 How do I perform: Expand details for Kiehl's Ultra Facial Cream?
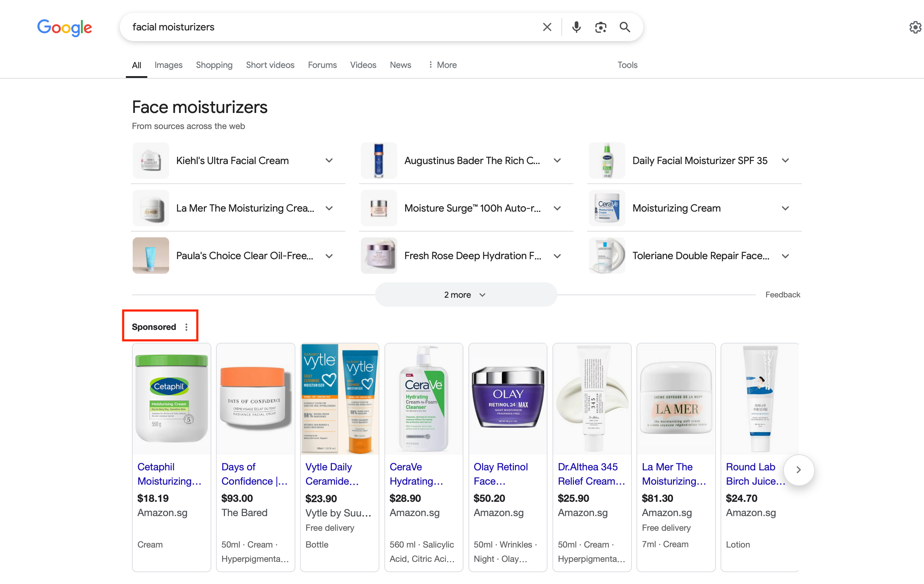point(329,160)
